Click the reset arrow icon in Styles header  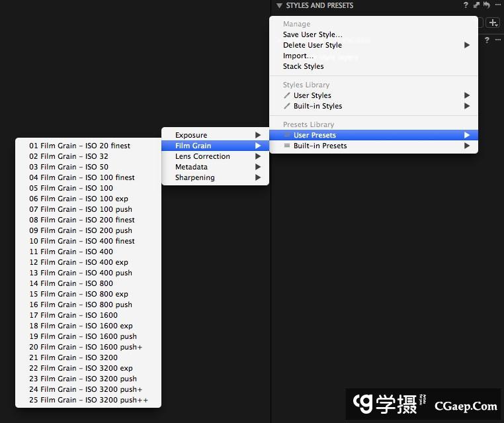(486, 5)
